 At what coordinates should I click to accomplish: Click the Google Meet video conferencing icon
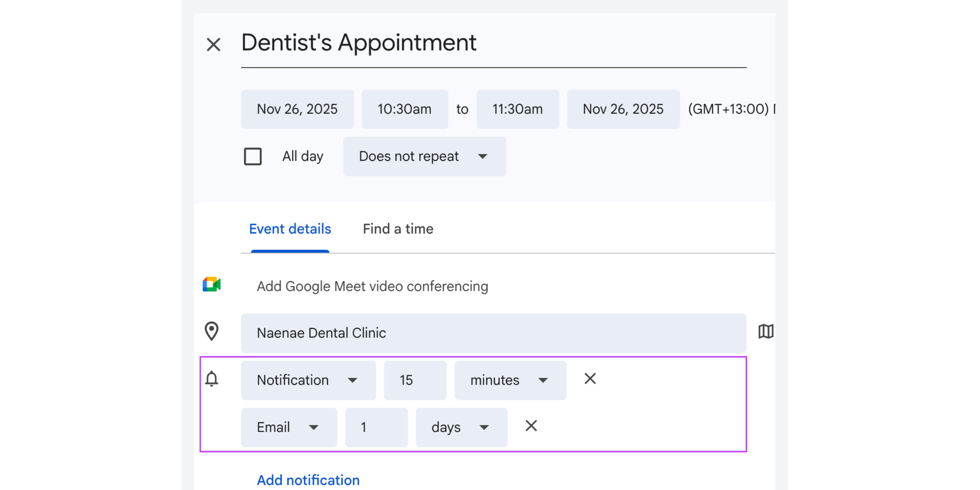(x=212, y=284)
